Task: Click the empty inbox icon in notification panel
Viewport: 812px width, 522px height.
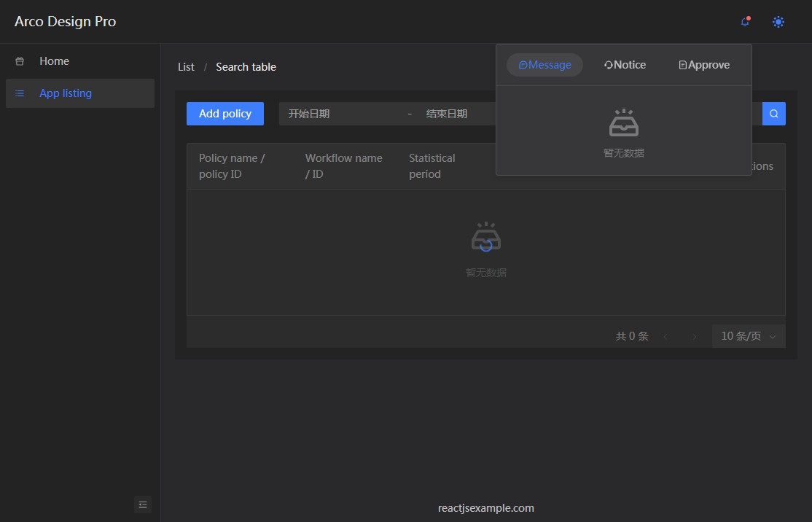Action: pos(624,123)
